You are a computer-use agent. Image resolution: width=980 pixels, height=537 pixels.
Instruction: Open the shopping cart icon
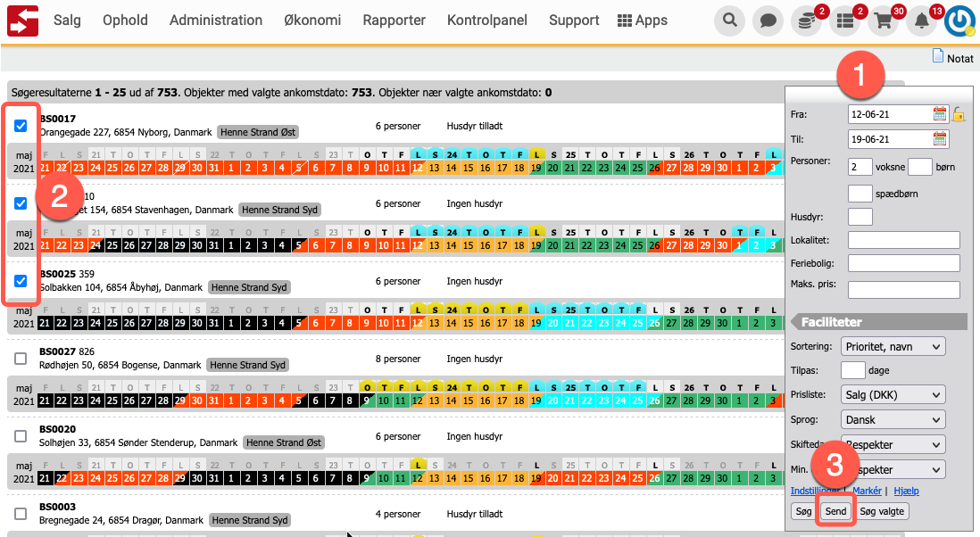[883, 21]
